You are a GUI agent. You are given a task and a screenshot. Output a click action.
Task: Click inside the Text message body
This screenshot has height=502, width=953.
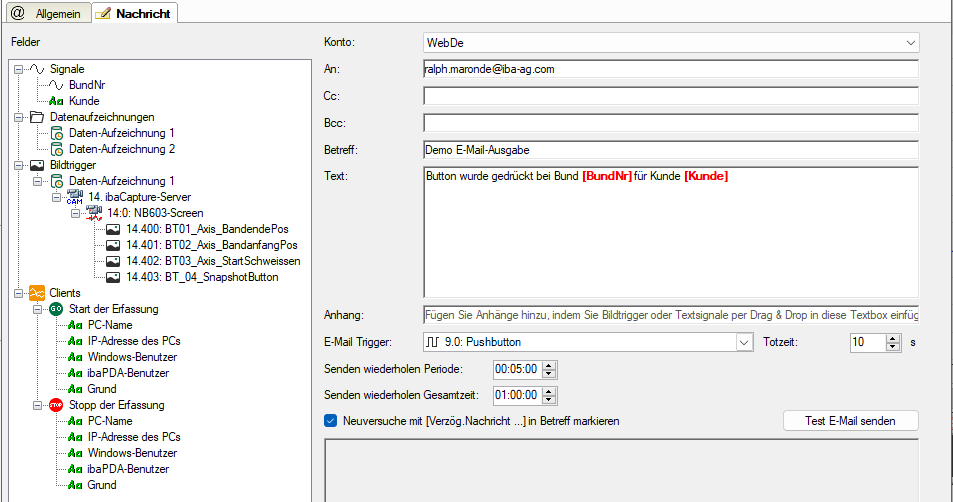click(671, 232)
